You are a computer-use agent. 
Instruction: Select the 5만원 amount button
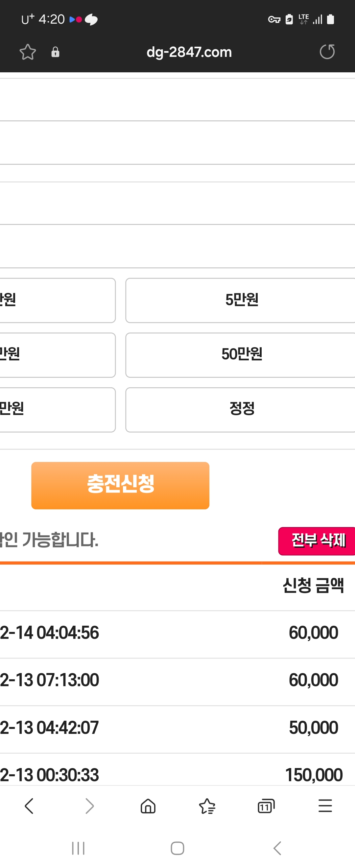[x=241, y=300]
